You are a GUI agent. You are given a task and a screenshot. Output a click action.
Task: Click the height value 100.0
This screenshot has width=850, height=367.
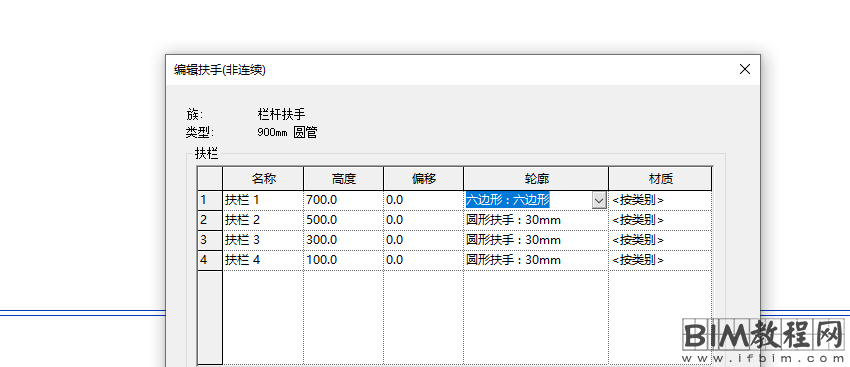click(343, 260)
